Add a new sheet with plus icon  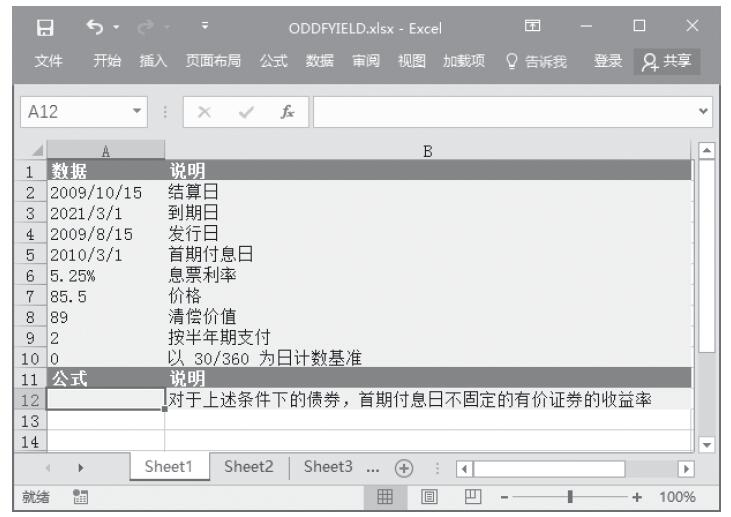[404, 468]
